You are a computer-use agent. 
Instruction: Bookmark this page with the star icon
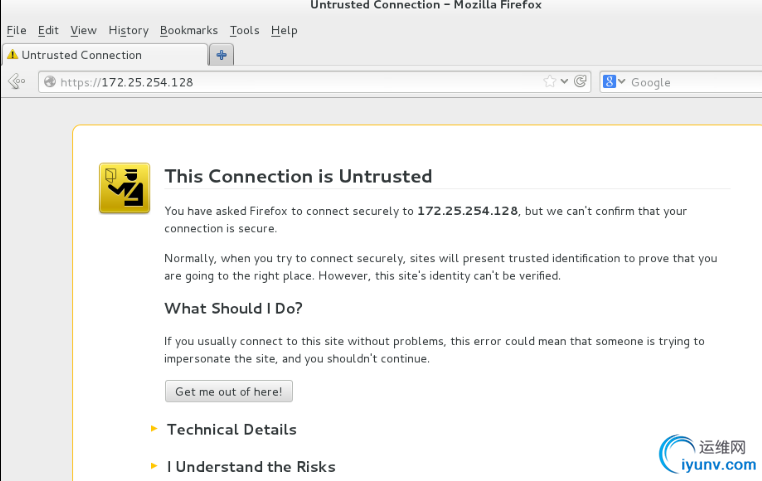tap(550, 81)
